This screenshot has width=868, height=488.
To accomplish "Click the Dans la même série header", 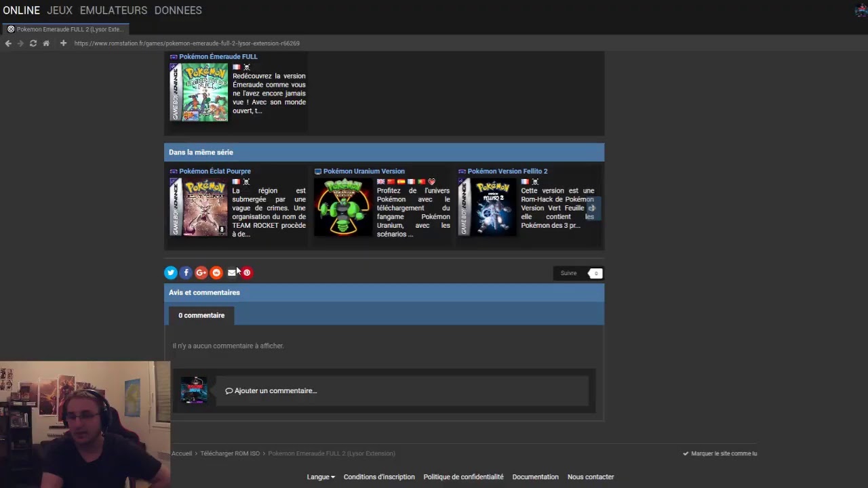I will [x=384, y=152].
